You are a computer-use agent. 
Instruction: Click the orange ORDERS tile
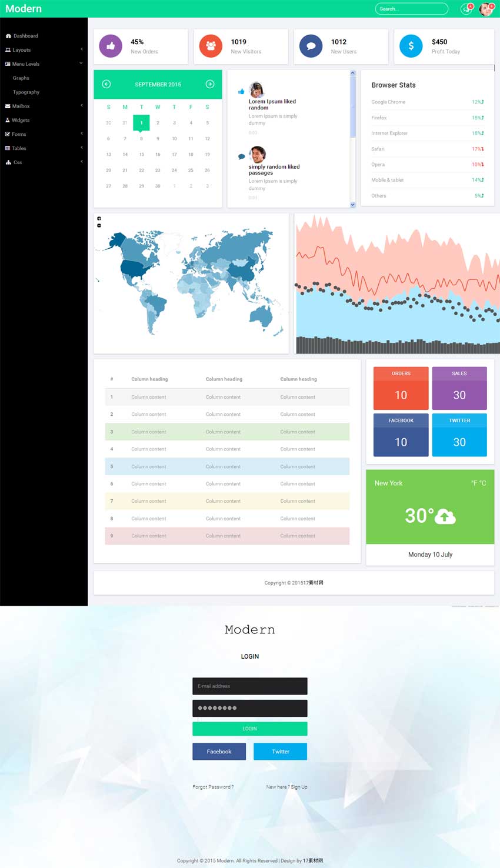[401, 388]
